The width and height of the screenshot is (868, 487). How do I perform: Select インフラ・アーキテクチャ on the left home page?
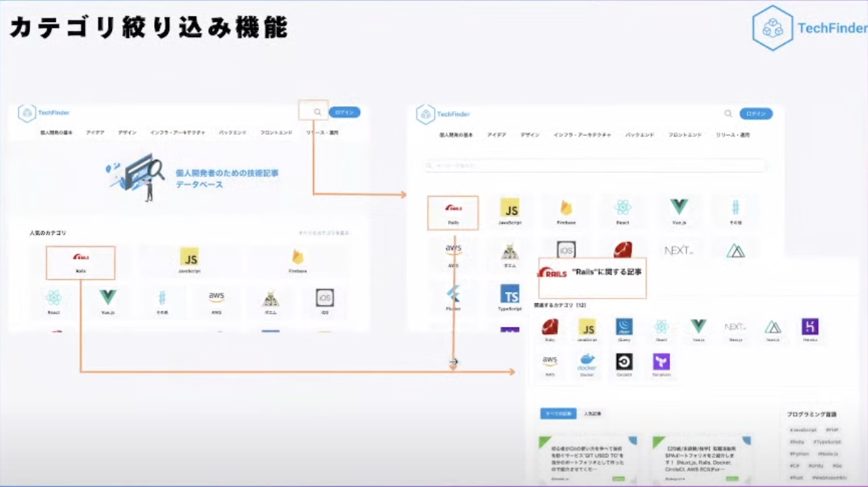(177, 133)
